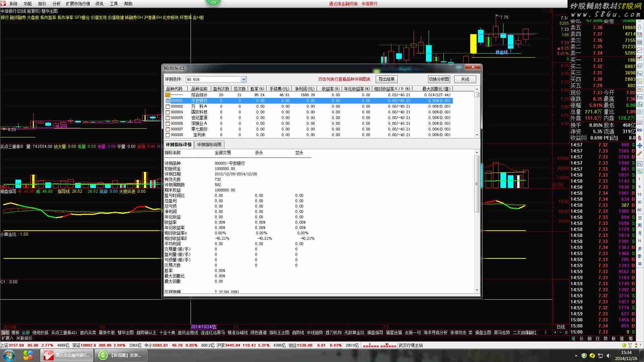The image size is (644, 362).
Task: Switch to the 评测指标说明 tab
Action: (209, 144)
